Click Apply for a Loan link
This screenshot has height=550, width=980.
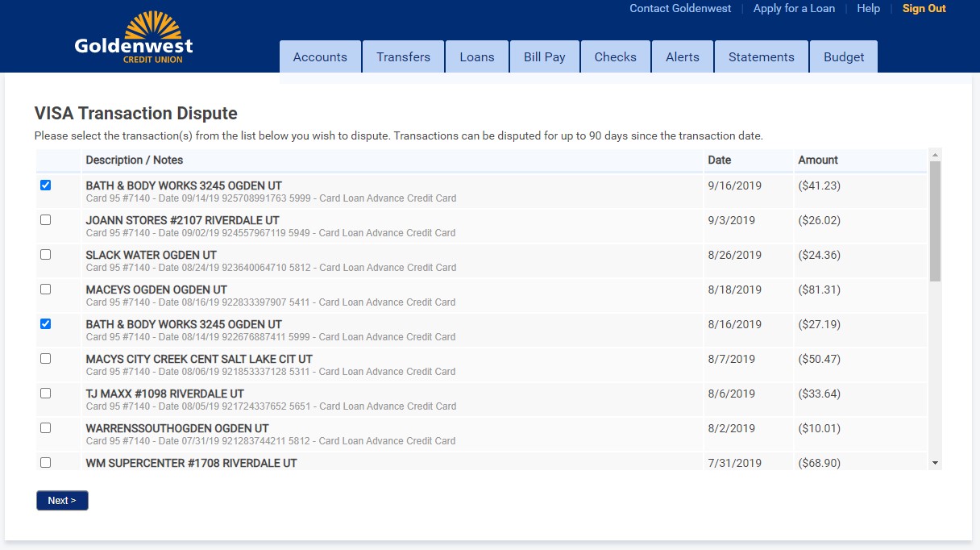794,9
